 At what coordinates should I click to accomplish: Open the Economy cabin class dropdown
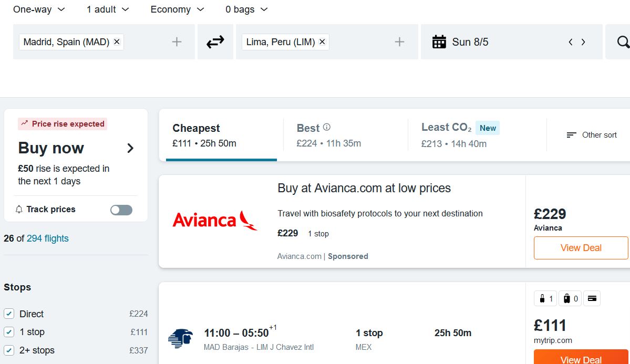tap(177, 9)
